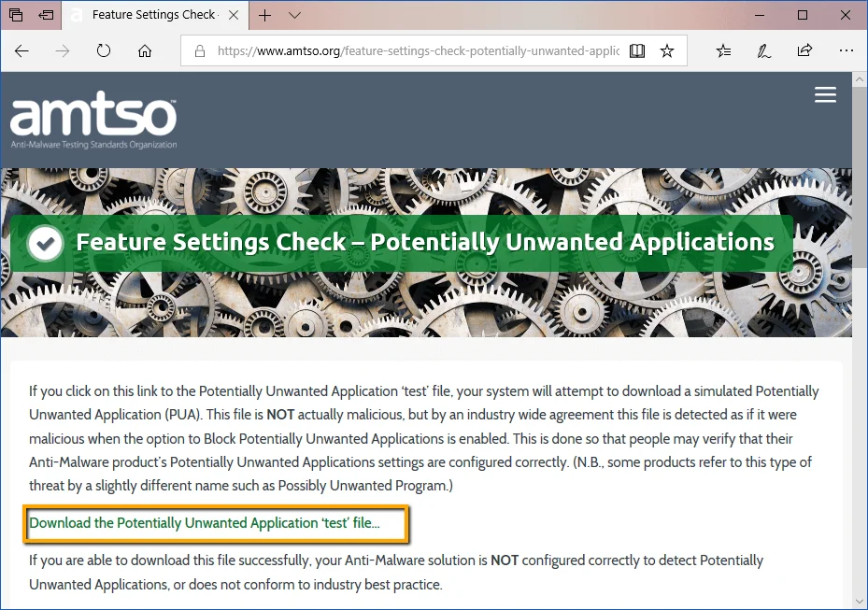
Task: Expand the tab previews chevron
Action: tap(295, 15)
